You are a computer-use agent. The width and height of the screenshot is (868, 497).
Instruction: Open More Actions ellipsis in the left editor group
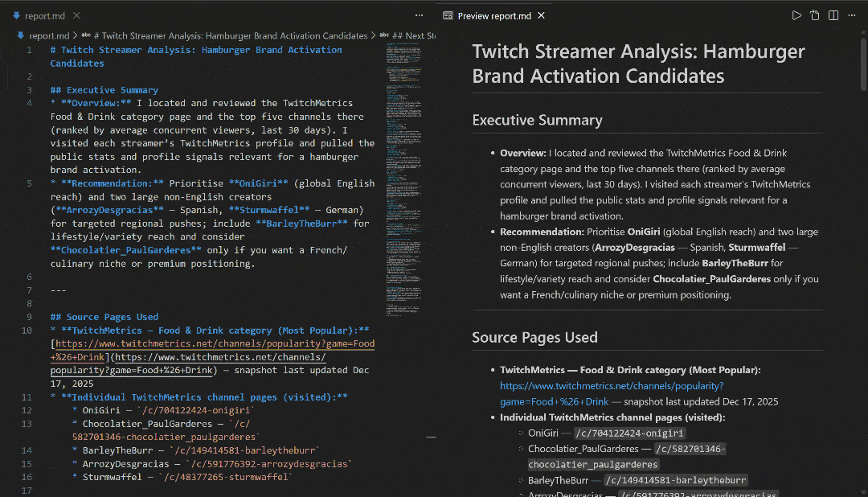point(419,15)
